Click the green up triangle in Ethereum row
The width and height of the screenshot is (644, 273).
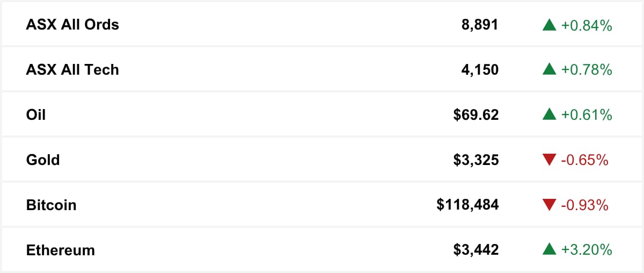coord(549,250)
